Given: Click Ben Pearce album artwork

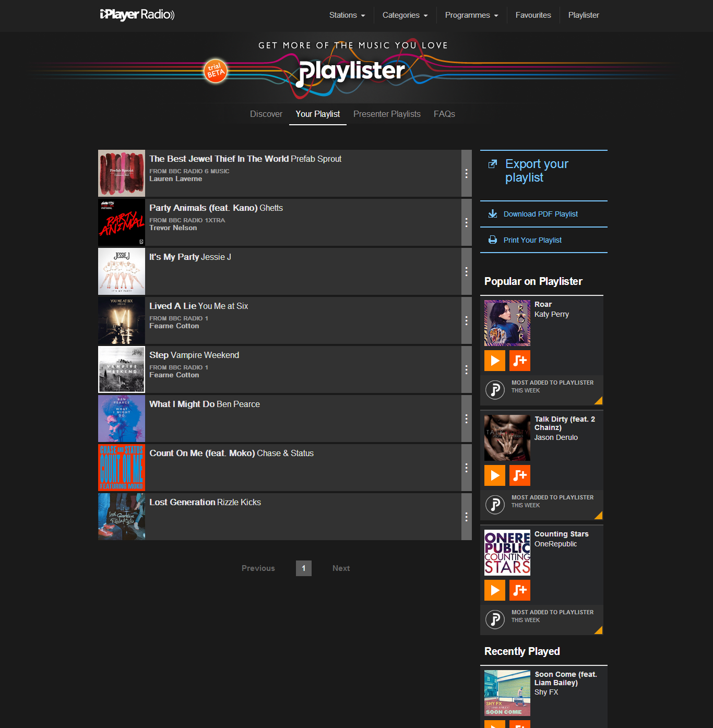Looking at the screenshot, I should coord(122,419).
